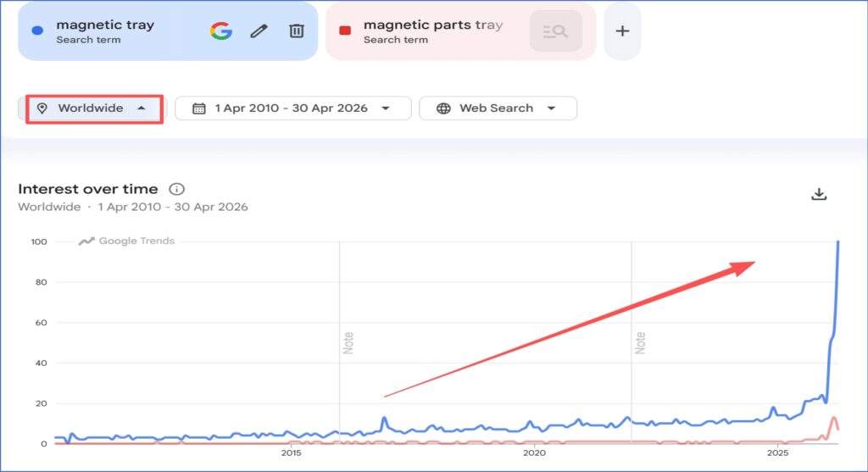The height and width of the screenshot is (472, 868).
Task: Download the Interest over time data
Action: (819, 194)
